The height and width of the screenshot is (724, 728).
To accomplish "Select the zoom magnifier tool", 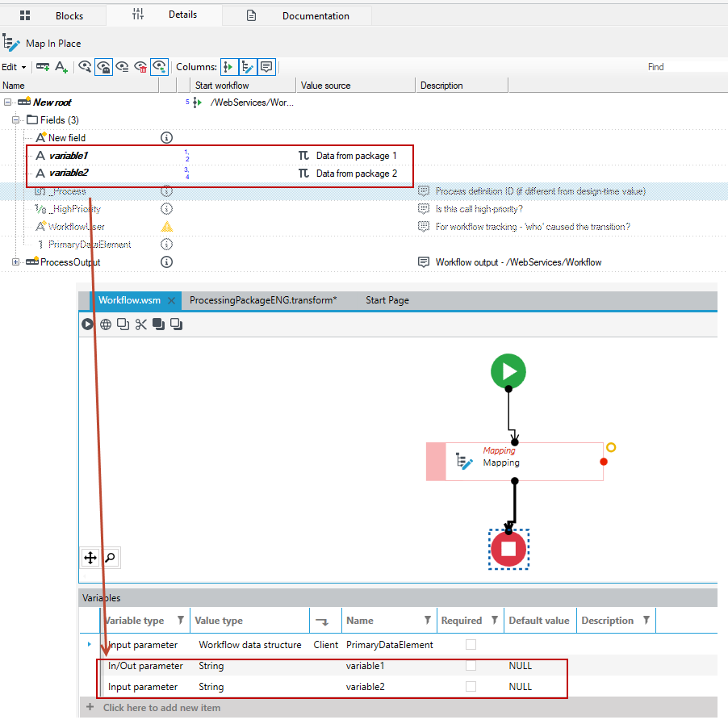I will tap(110, 557).
